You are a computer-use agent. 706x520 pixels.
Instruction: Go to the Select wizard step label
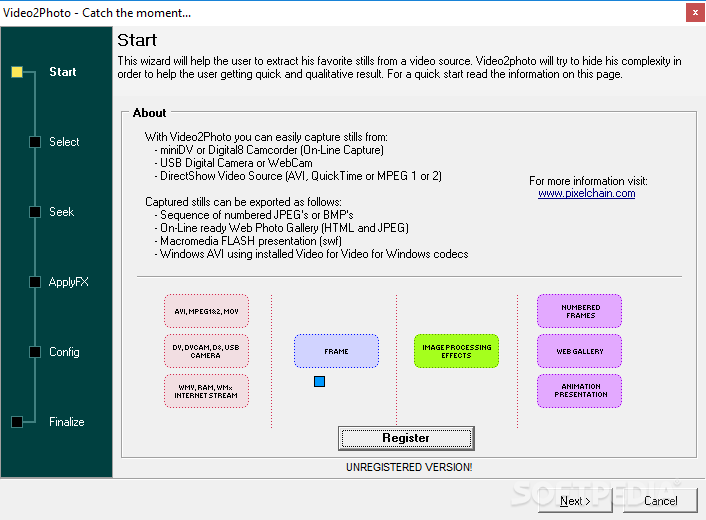click(x=64, y=142)
